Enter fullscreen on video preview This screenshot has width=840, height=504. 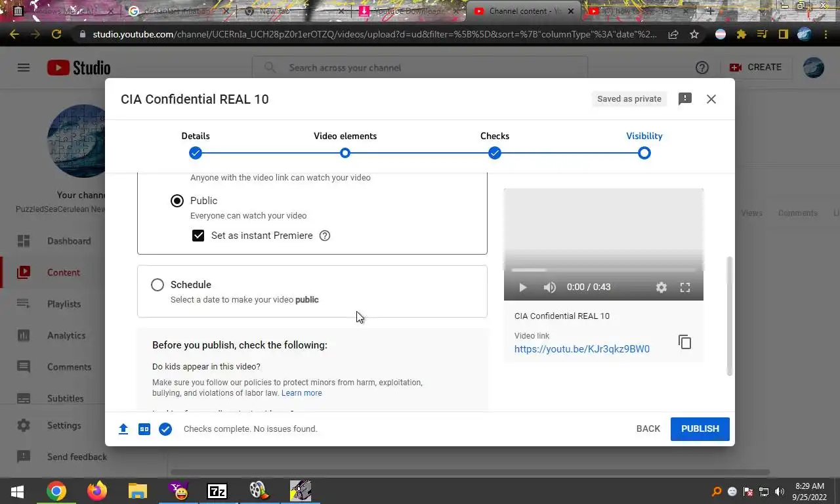[x=685, y=287]
